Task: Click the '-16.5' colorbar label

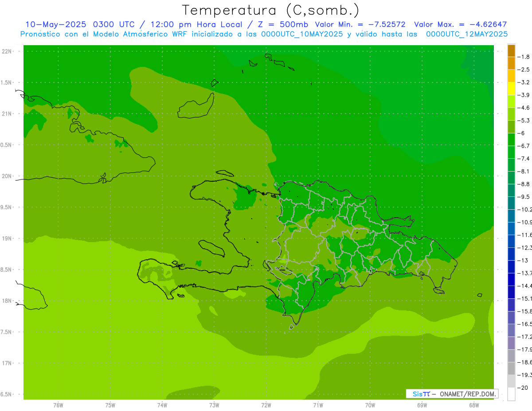Action: coord(525,324)
